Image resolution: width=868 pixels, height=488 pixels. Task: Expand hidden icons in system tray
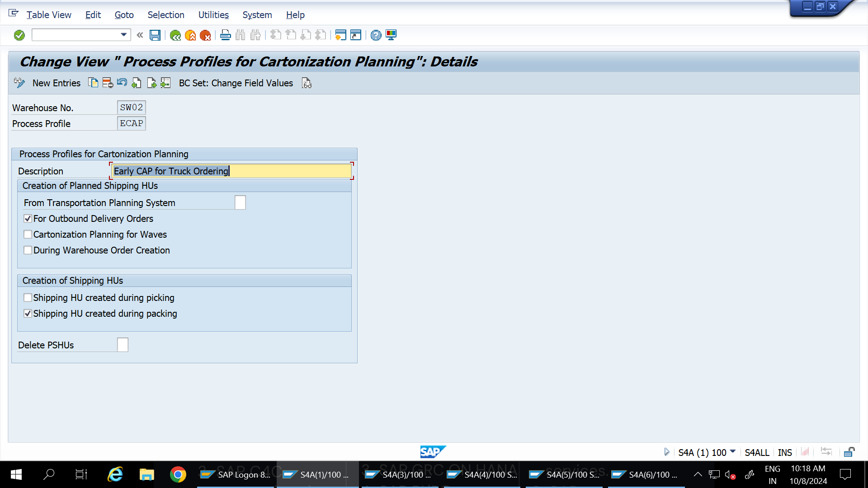(x=698, y=474)
